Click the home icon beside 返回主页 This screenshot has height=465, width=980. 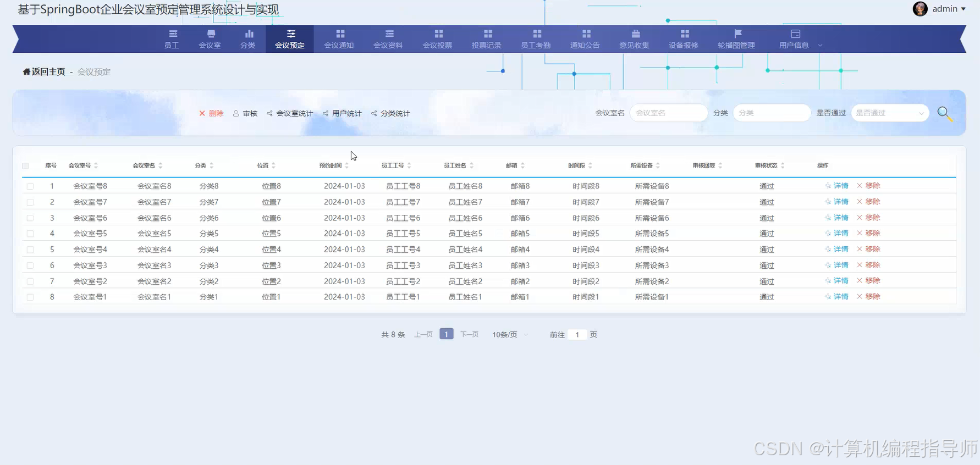coord(26,71)
